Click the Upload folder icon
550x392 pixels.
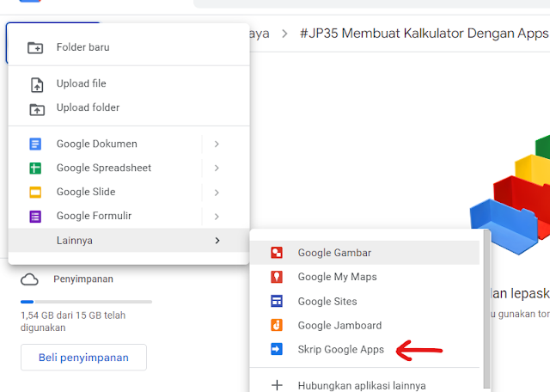[x=37, y=109]
